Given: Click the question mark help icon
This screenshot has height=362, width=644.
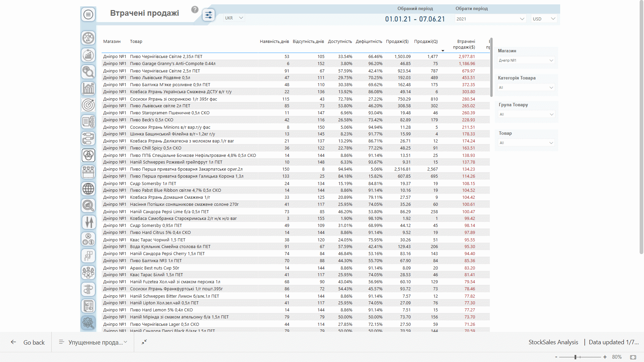Looking at the screenshot, I should pyautogui.click(x=195, y=10).
